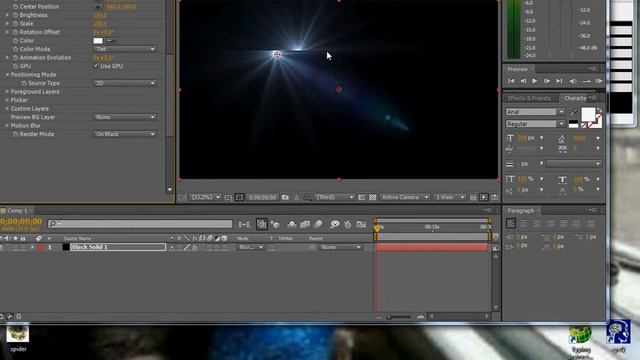The image size is (640, 360).
Task: Select the Black Solid 1 layer name
Action: coord(118,247)
